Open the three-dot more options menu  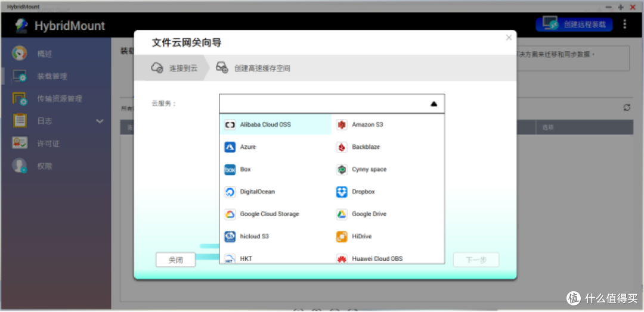pos(625,24)
